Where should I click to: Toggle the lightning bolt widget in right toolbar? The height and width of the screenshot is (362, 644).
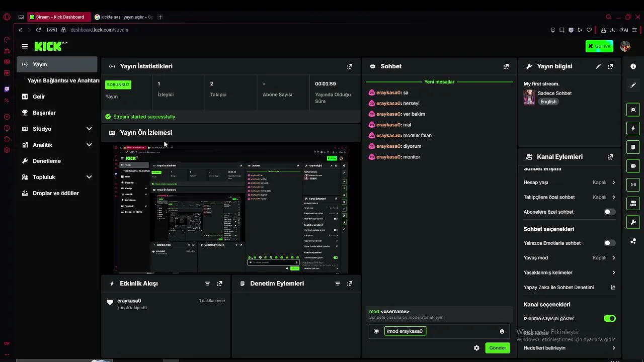633,129
